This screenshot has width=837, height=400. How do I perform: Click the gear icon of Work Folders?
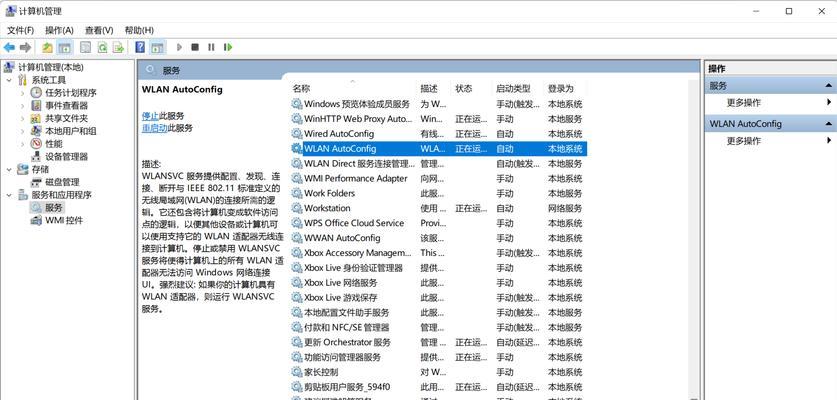tap(297, 193)
